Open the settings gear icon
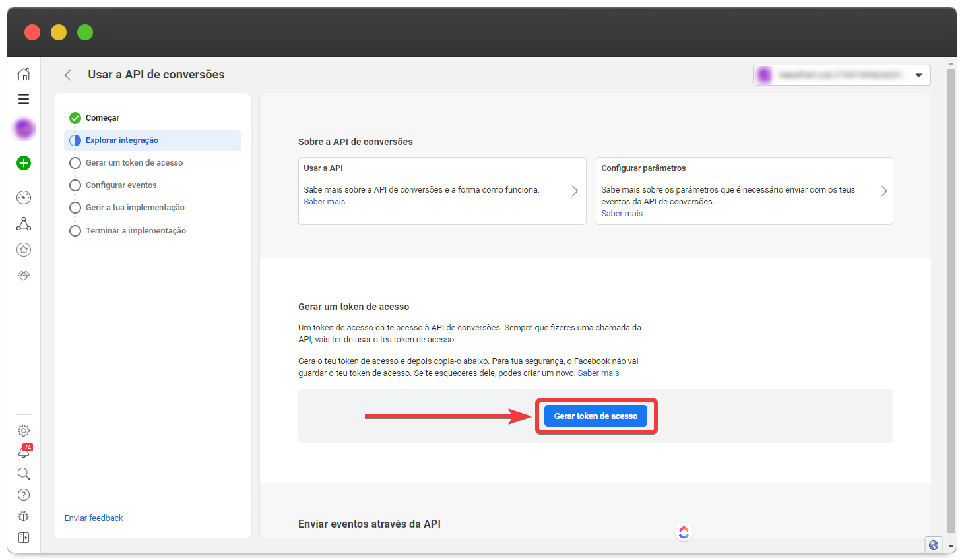 24,431
